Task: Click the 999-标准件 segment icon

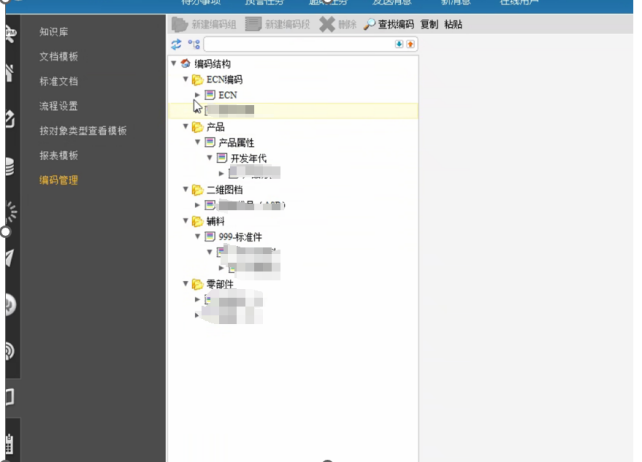Action: click(x=210, y=236)
